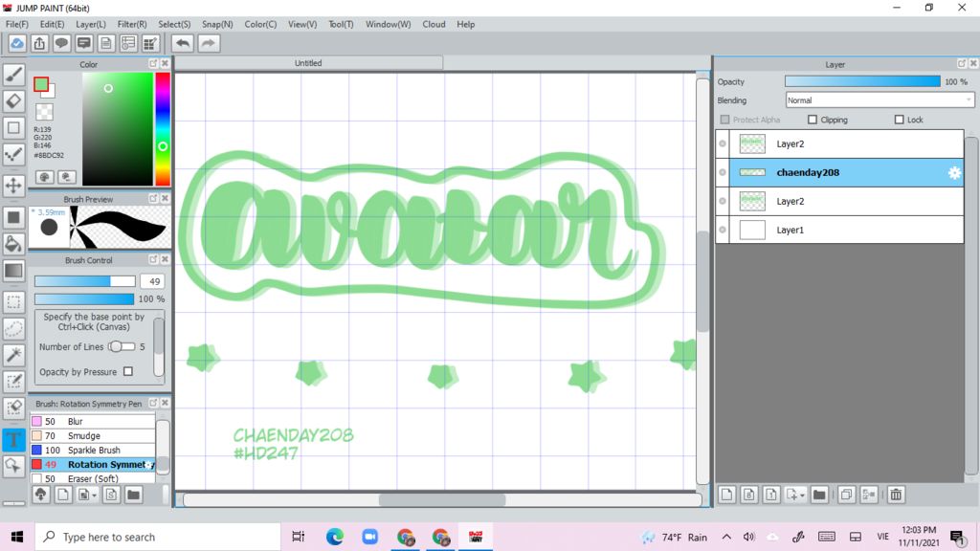The height and width of the screenshot is (551, 980).
Task: Select the Lasso selection tool
Action: pyautogui.click(x=13, y=329)
